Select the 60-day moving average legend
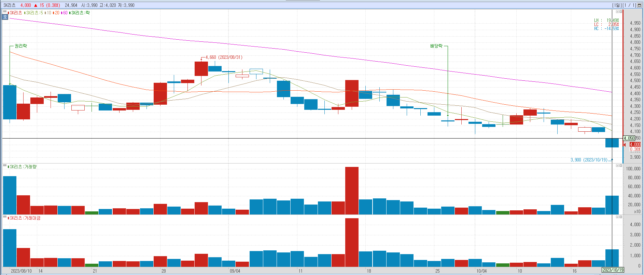The height and width of the screenshot is (275, 644). [x=65, y=13]
